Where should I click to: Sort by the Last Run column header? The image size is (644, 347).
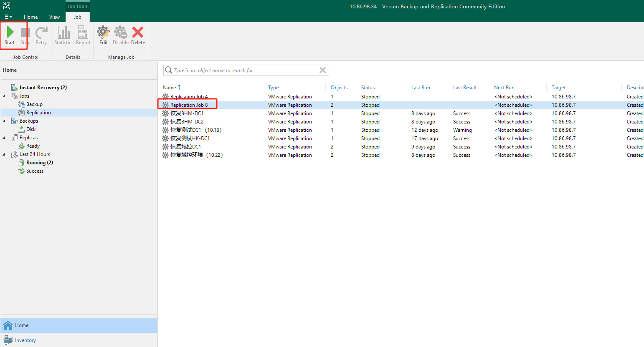coord(421,88)
